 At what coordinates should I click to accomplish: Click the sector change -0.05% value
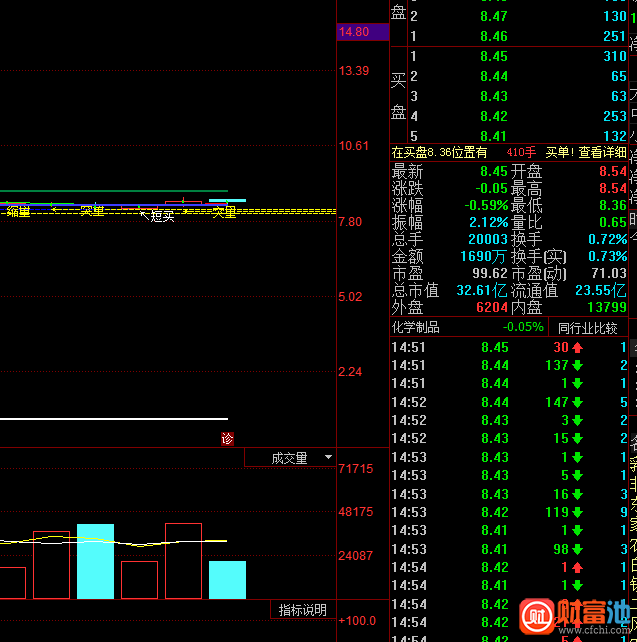pos(523,327)
